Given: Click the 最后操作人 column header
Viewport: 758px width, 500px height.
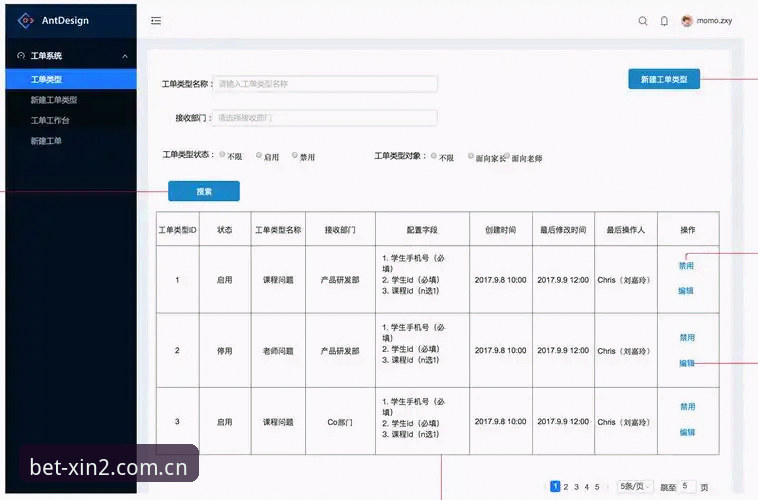Looking at the screenshot, I should click(x=626, y=230).
